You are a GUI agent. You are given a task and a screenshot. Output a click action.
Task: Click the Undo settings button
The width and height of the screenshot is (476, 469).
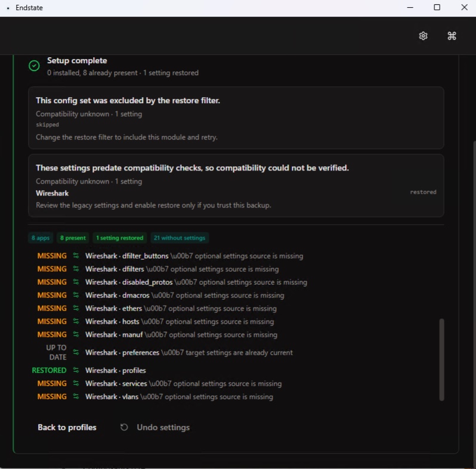155,427
